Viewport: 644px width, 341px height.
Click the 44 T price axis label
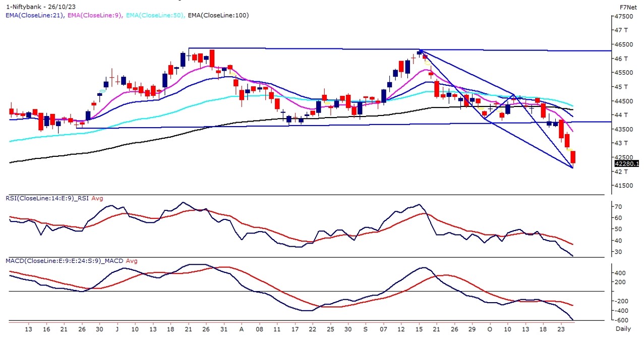pyautogui.click(x=621, y=115)
